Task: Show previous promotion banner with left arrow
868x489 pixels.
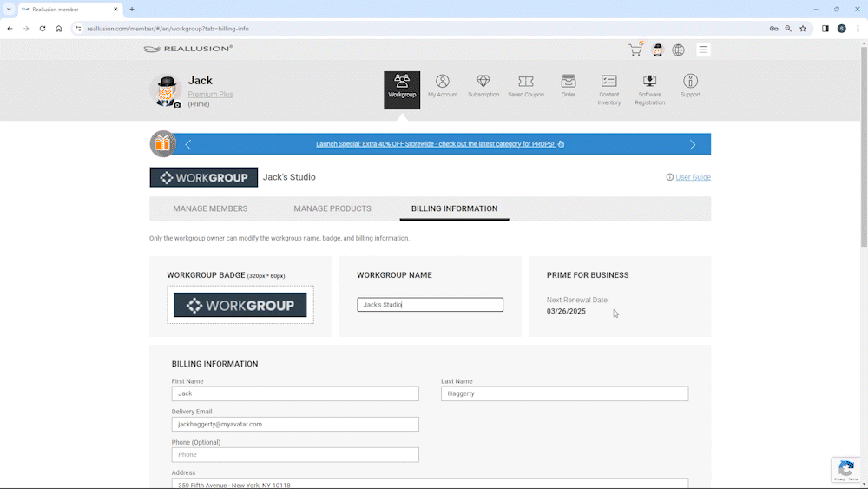Action: point(188,144)
